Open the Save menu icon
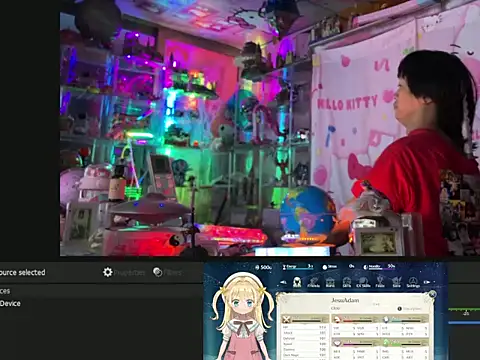The height and width of the screenshot is (360, 480). [397, 282]
